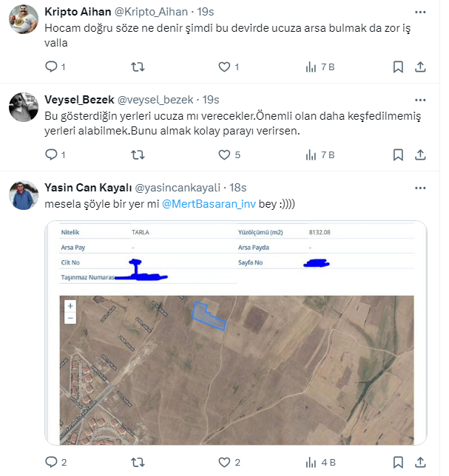Retweet Kripto Aihan's tweet
Viewport: 449px width, 476px height.
[138, 67]
